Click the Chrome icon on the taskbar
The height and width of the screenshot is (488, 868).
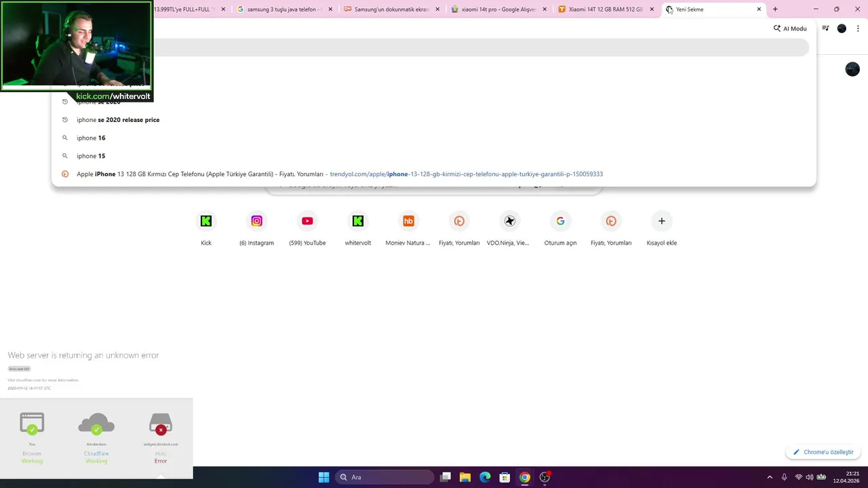click(524, 477)
